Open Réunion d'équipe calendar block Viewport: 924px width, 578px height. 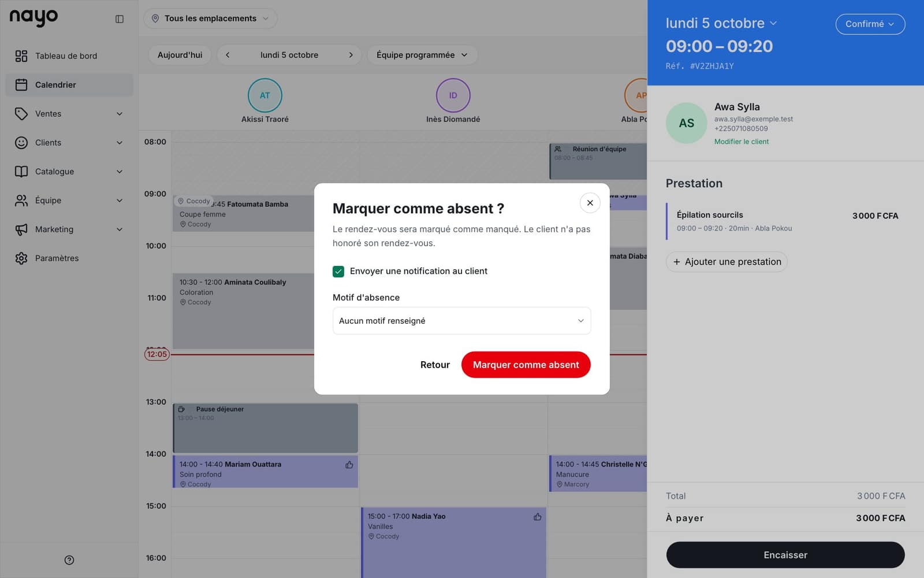click(598, 161)
